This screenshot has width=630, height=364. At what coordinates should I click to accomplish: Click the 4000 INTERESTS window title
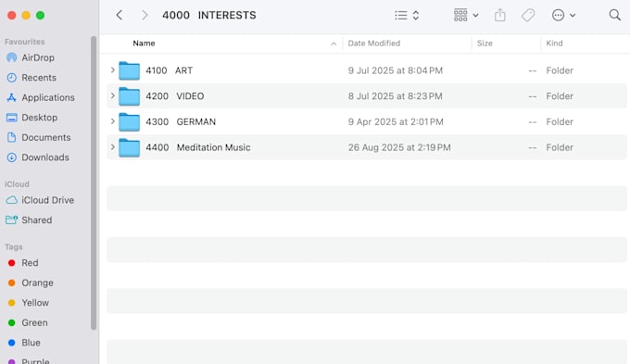pyautogui.click(x=209, y=15)
